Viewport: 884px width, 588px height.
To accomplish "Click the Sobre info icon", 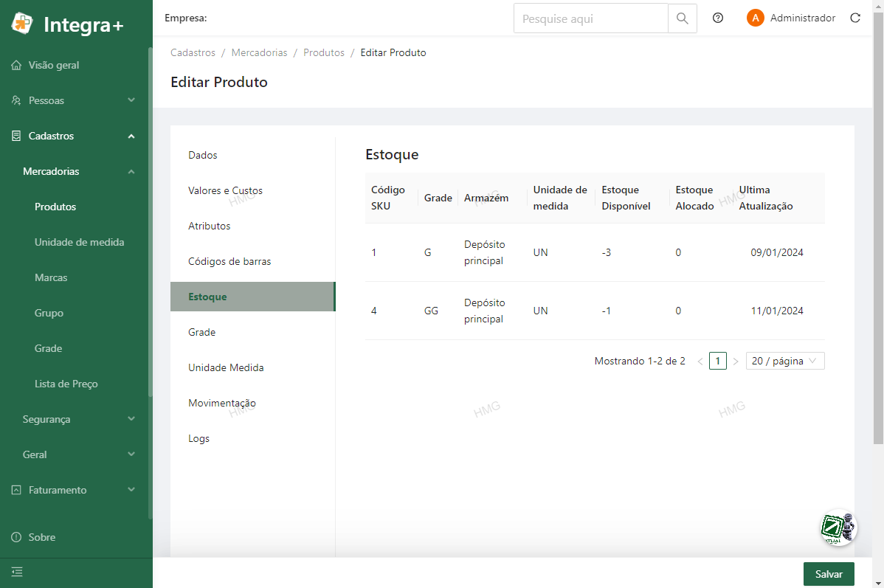I will click(16, 537).
